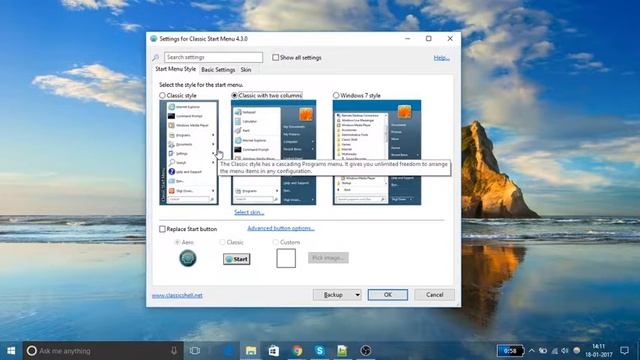Open Microsoft Edge from the taskbar

[229, 351]
